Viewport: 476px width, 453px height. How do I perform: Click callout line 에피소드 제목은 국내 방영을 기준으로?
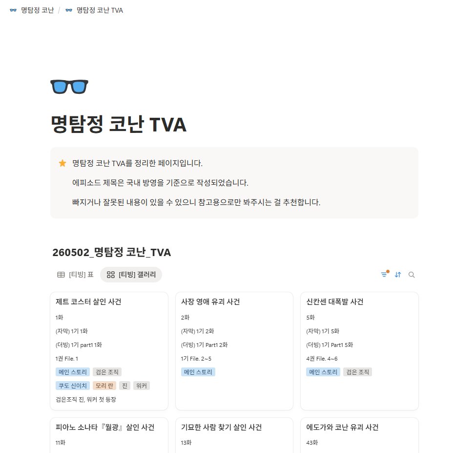click(160, 183)
